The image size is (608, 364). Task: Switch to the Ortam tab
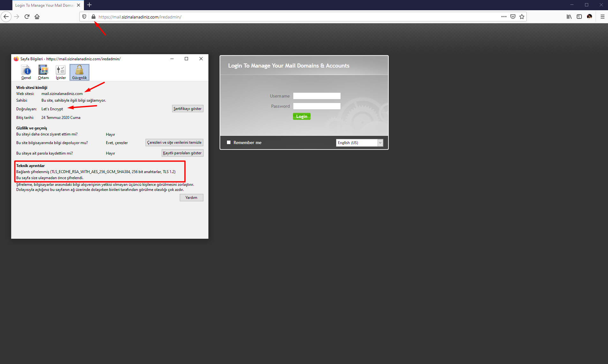43,72
